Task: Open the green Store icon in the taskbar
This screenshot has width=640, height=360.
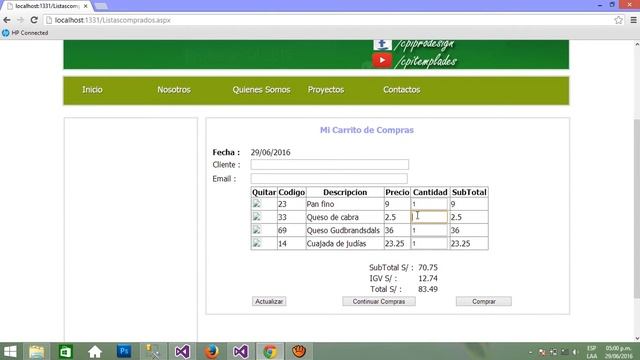Action: point(65,351)
